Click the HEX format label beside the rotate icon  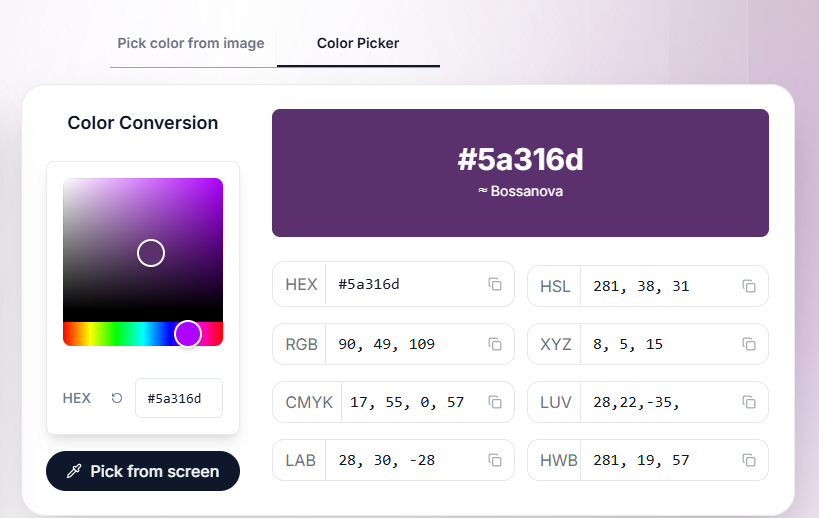(77, 398)
